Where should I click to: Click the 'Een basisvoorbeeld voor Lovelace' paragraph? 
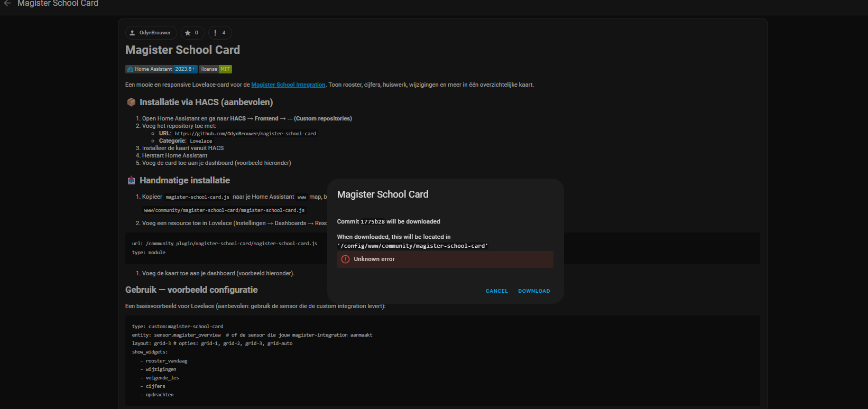255,306
